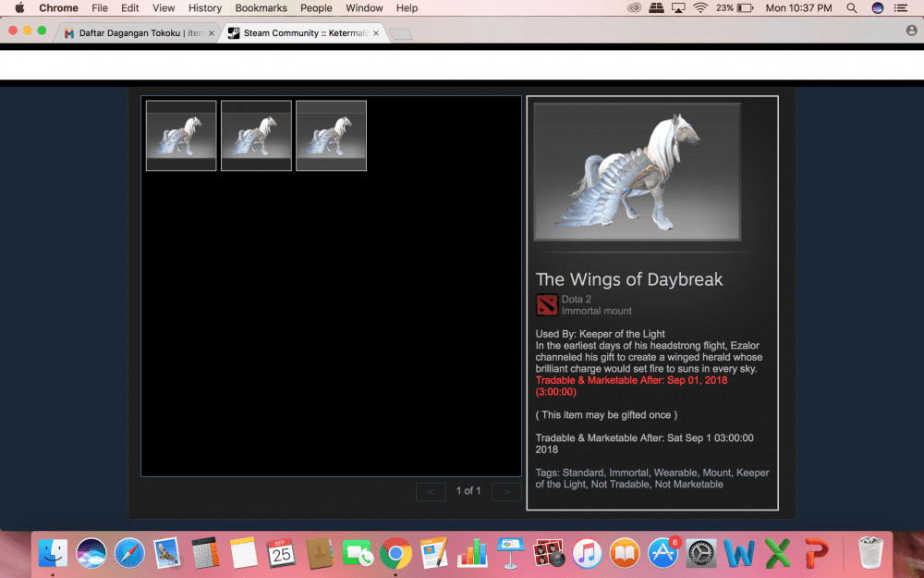Open Notification Center list icon
Image resolution: width=924 pixels, height=578 pixels.
coord(901,8)
